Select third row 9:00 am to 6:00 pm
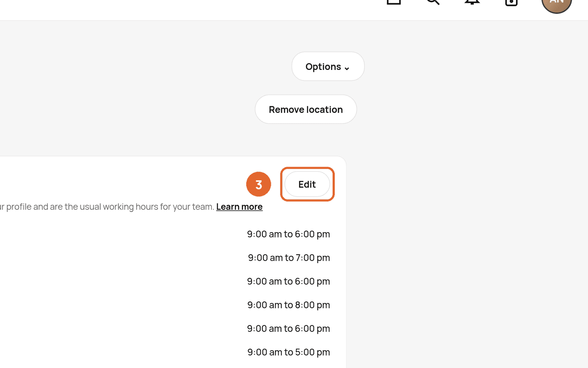Screen dimensions: 588x368 point(288,281)
